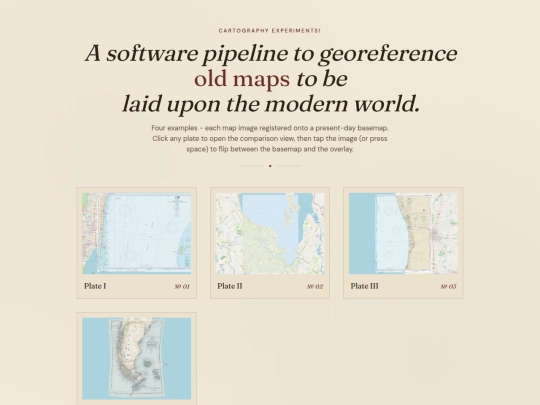The height and width of the screenshot is (405, 540).
Task: Open the Plate III map thumbnail
Action: point(403,233)
